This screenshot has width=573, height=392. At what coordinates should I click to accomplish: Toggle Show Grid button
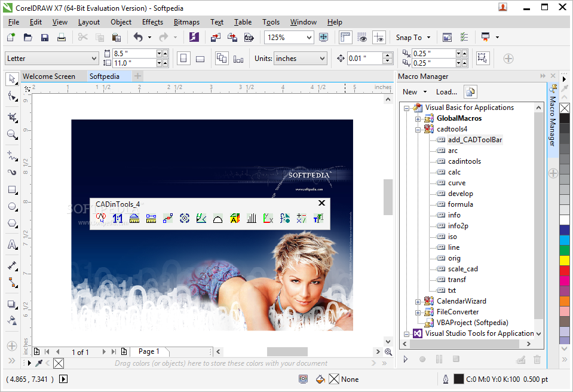click(x=362, y=37)
